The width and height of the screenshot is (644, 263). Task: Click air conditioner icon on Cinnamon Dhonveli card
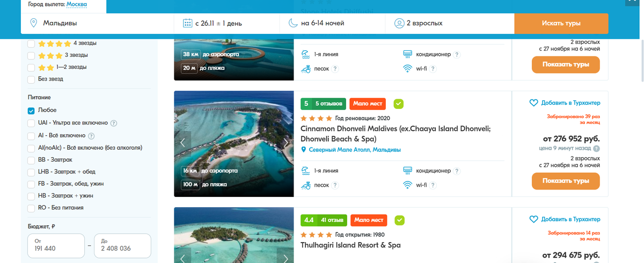[407, 171]
